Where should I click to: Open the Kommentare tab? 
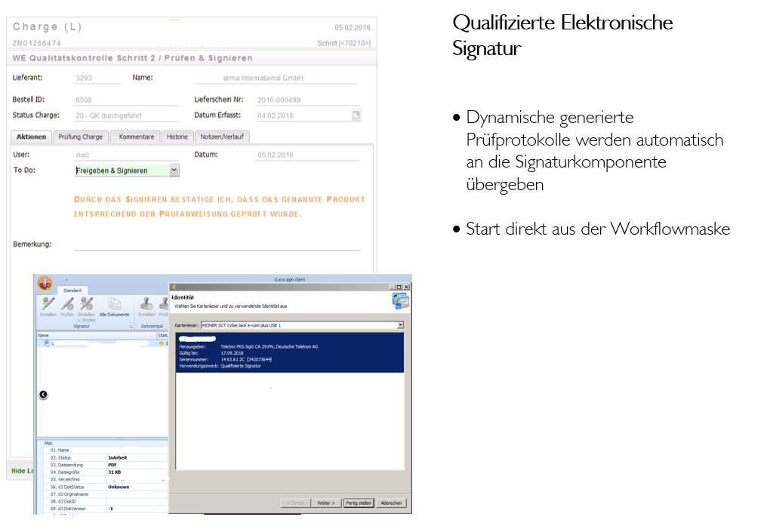pyautogui.click(x=136, y=137)
